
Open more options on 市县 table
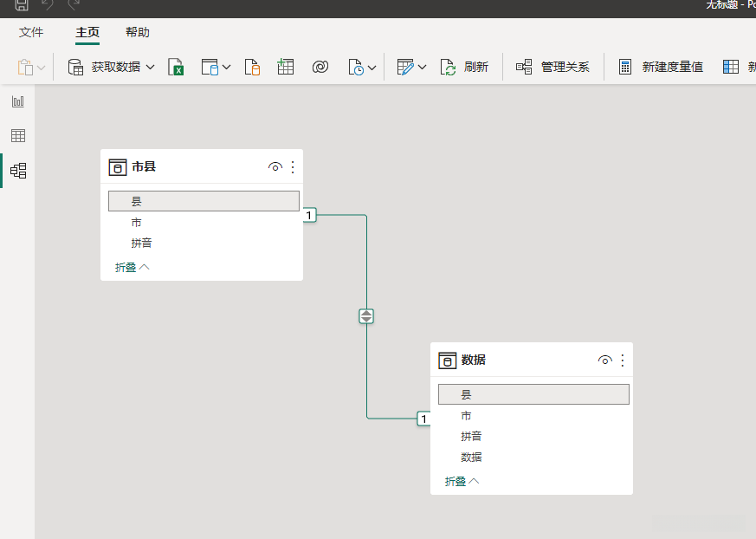point(293,167)
